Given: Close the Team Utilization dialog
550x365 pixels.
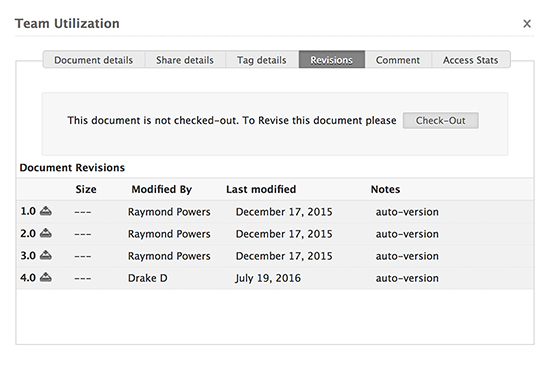Looking at the screenshot, I should click(527, 23).
